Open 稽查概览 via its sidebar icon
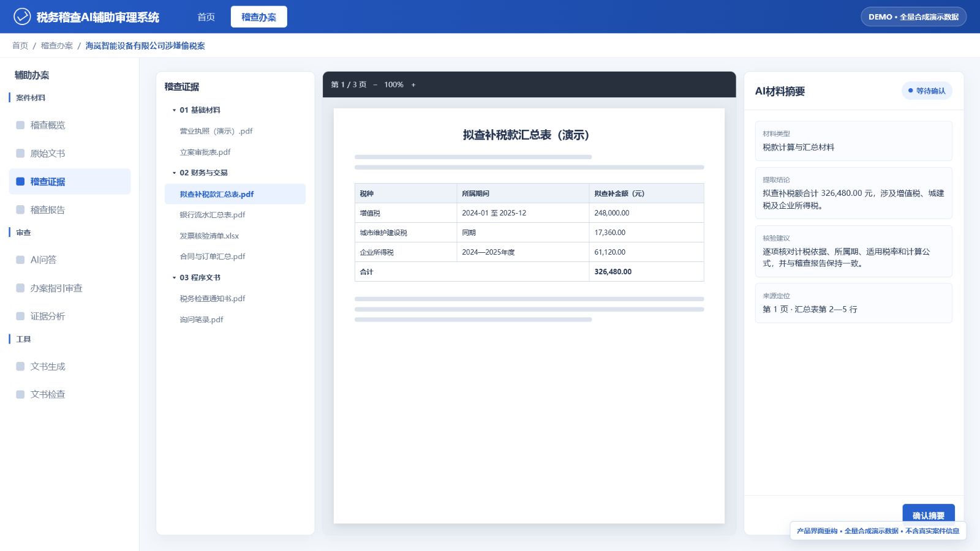980x551 pixels. click(x=20, y=125)
